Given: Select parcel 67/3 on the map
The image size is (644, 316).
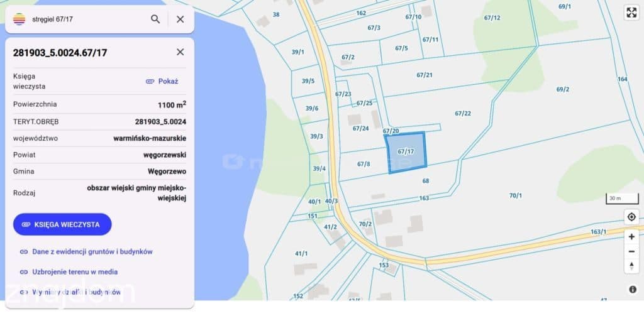Looking at the screenshot, I should click(374, 28).
